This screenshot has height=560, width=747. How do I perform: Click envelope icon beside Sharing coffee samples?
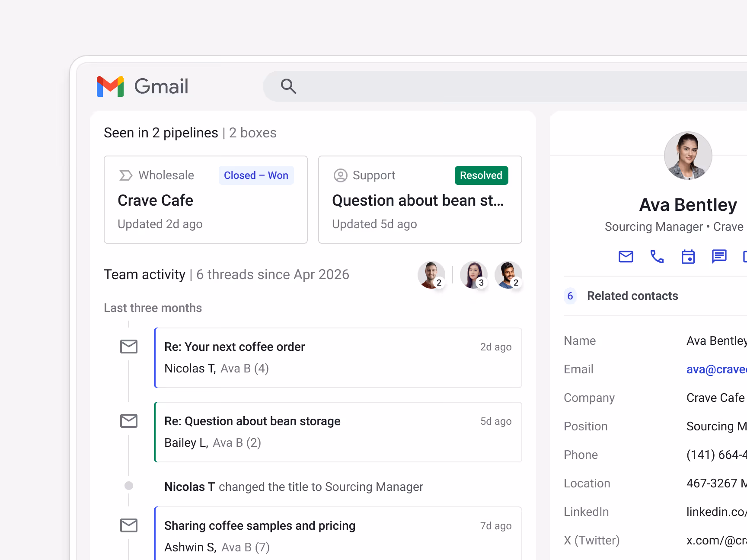(x=129, y=525)
